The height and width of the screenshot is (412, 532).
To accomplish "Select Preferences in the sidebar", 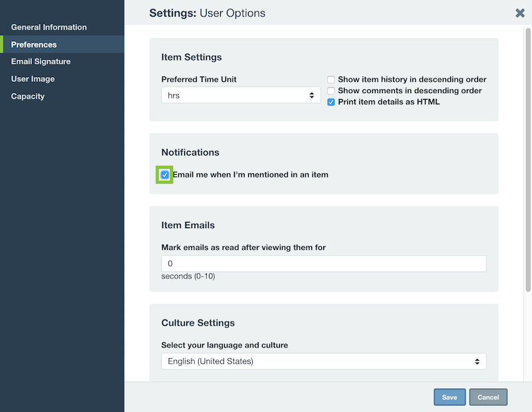I will click(x=34, y=45).
